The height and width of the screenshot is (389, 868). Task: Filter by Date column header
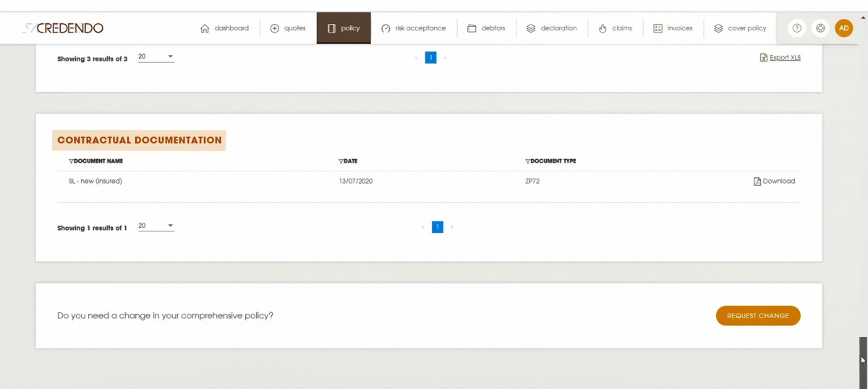[x=348, y=161]
